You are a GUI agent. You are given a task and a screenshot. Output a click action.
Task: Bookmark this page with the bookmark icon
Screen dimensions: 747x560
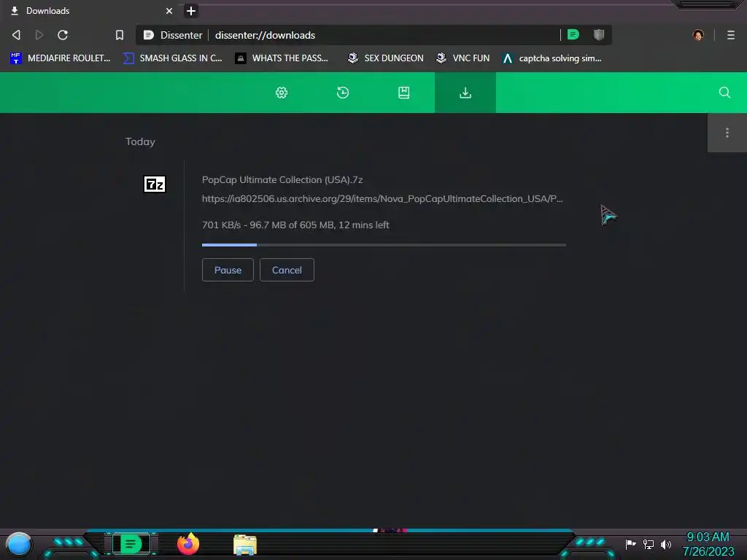point(120,35)
